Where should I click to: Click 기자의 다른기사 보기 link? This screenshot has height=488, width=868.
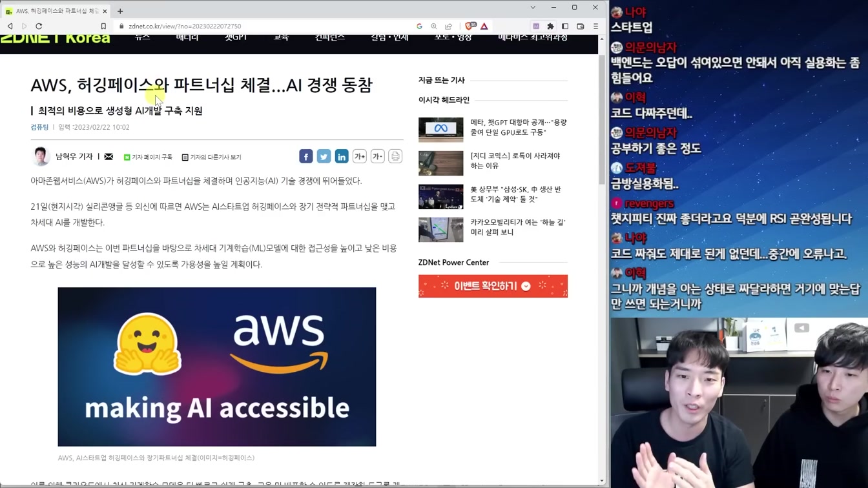pyautogui.click(x=211, y=157)
